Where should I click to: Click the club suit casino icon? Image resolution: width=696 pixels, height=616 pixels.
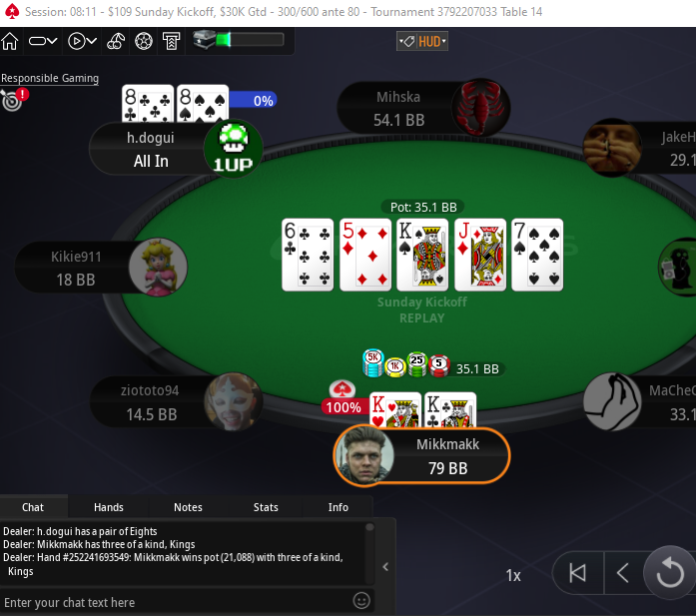pyautogui.click(x=116, y=41)
